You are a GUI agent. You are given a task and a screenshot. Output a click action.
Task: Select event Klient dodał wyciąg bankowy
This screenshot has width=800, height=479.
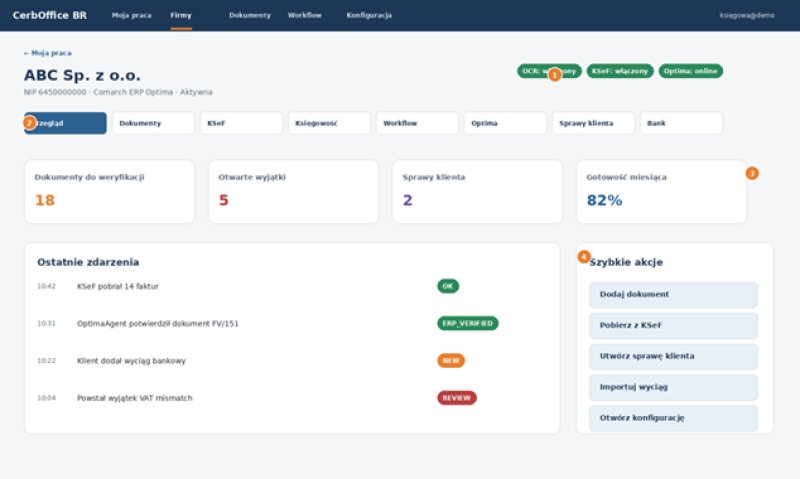pos(131,361)
